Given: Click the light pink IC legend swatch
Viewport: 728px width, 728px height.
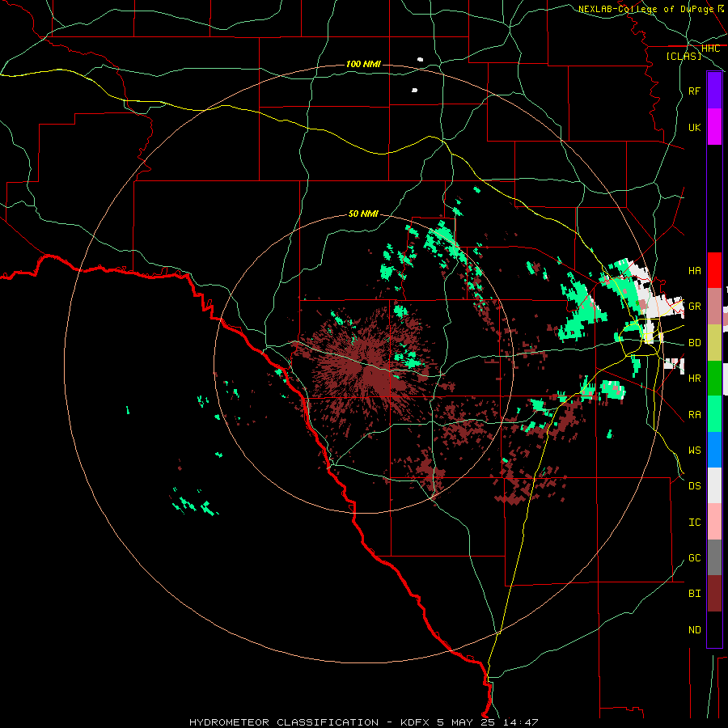Looking at the screenshot, I should point(714,522).
